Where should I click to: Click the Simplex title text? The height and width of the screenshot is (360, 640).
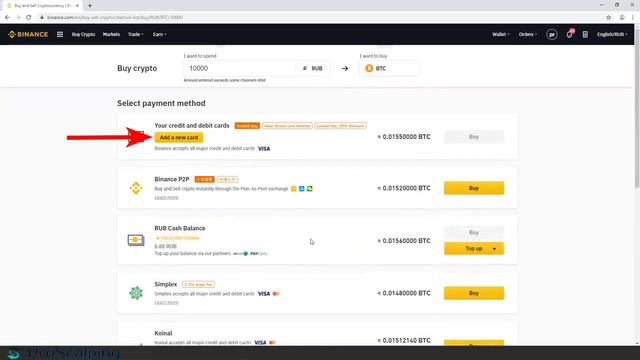pos(166,284)
